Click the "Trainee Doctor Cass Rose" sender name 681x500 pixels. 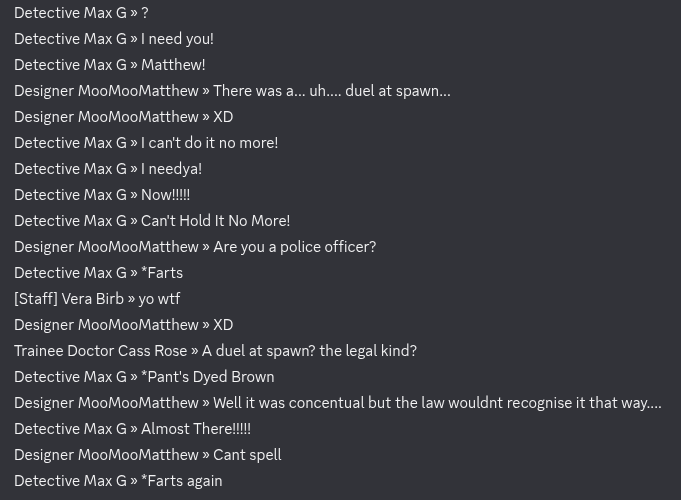coord(101,351)
